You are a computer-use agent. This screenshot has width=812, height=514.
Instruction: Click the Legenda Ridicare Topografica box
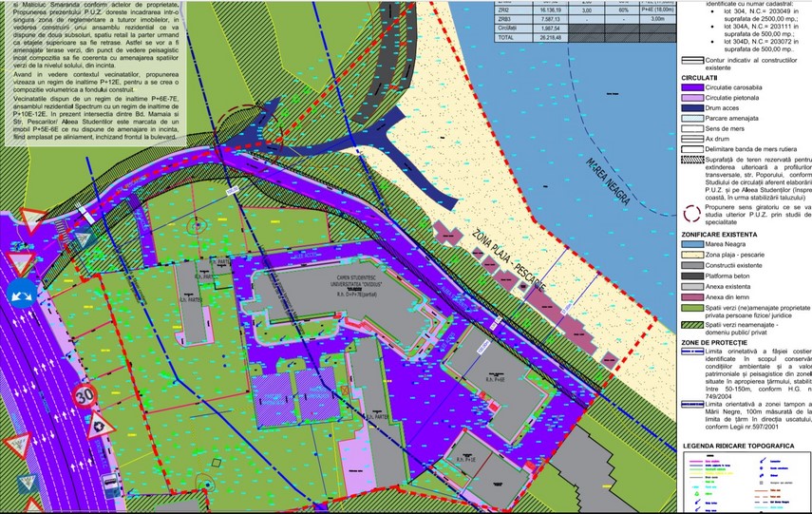[x=746, y=480]
